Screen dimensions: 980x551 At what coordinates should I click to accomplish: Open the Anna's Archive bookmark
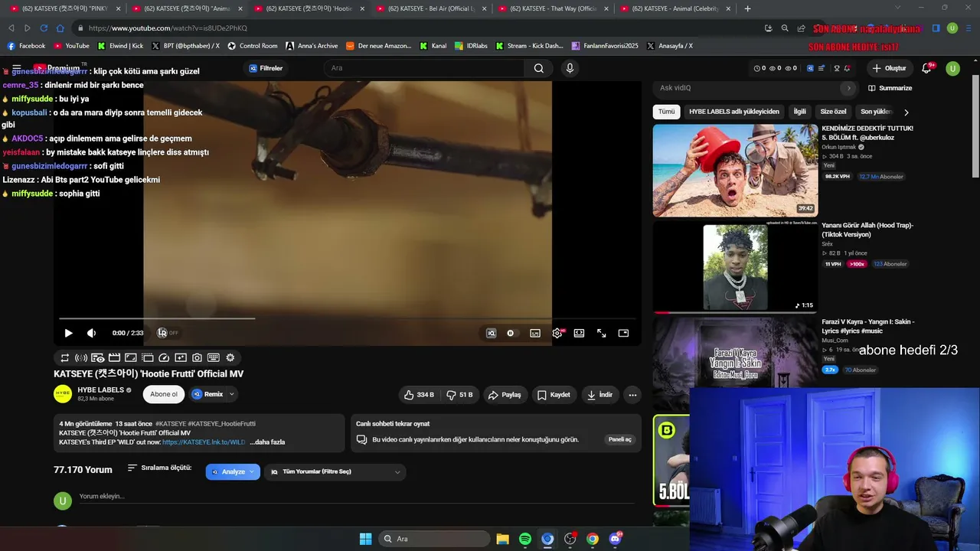pyautogui.click(x=312, y=46)
